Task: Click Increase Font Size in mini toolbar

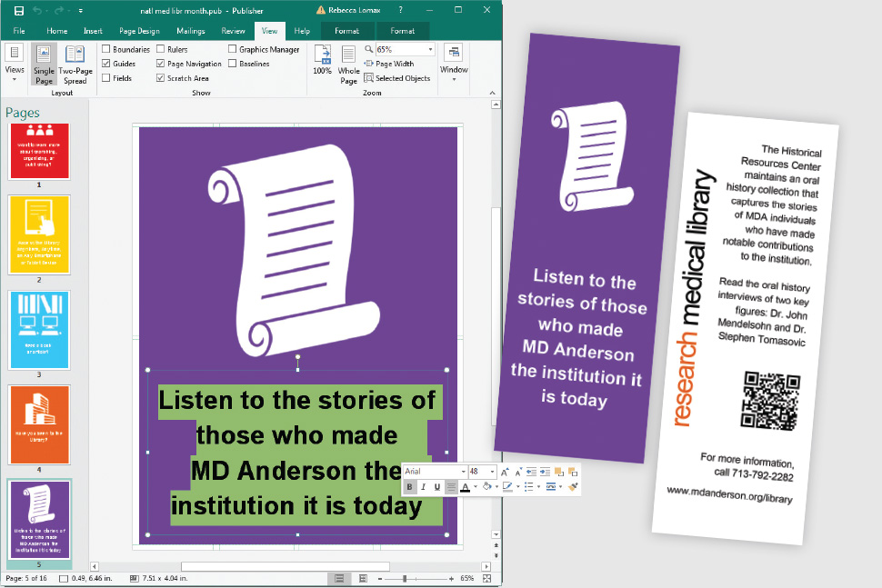Action: 504,471
